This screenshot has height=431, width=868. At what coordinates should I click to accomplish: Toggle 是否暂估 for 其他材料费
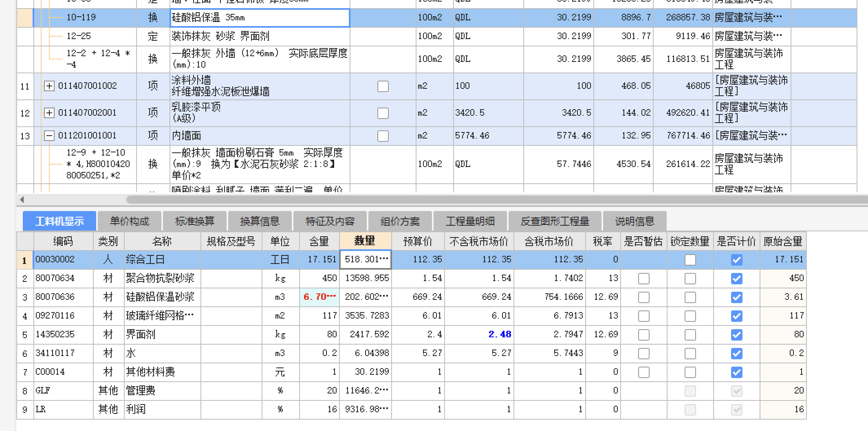click(643, 372)
